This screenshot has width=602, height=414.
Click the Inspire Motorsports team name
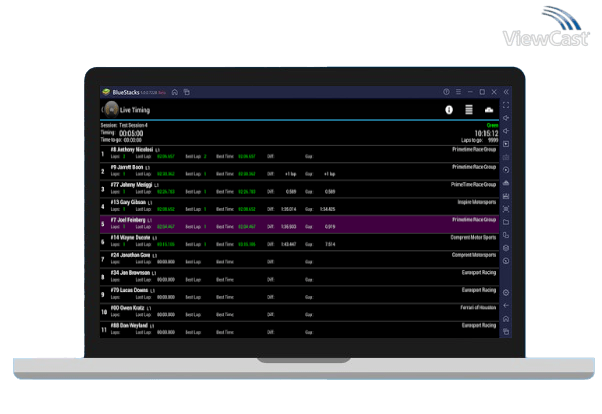[476, 202]
